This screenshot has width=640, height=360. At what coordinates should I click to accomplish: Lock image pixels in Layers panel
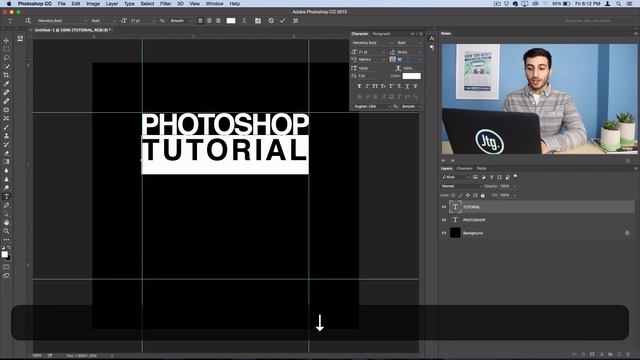tap(460, 196)
